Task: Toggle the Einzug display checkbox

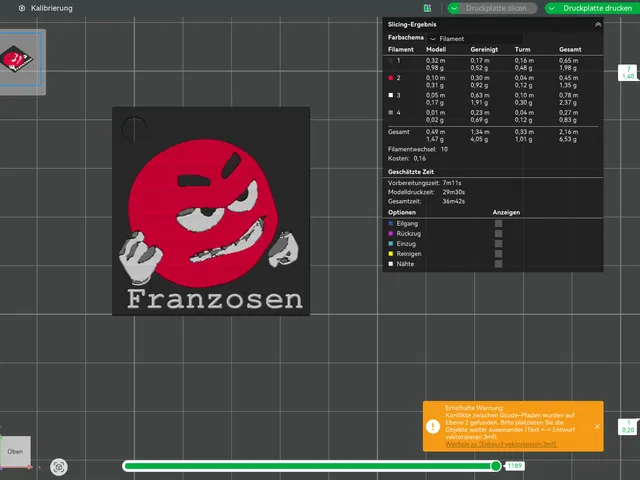Action: [498, 244]
